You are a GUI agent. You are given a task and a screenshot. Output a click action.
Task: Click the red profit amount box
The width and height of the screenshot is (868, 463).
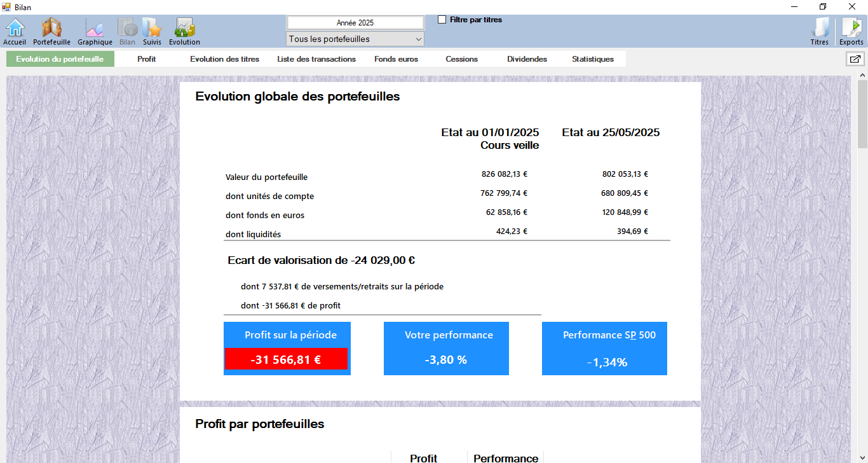click(286, 359)
